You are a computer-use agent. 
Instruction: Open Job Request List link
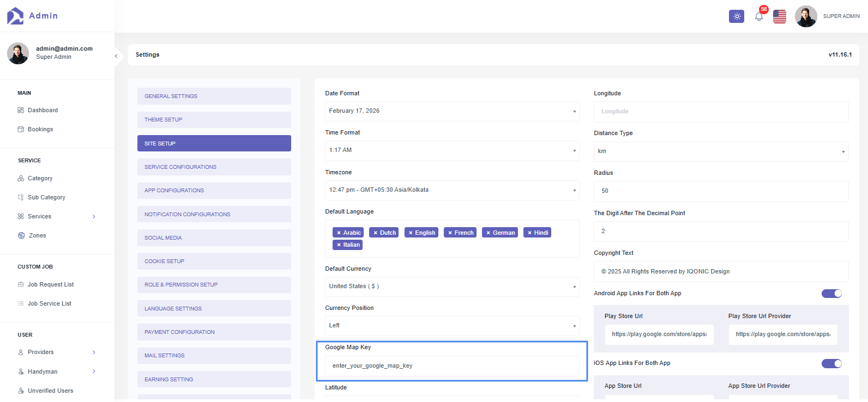pyautogui.click(x=50, y=284)
